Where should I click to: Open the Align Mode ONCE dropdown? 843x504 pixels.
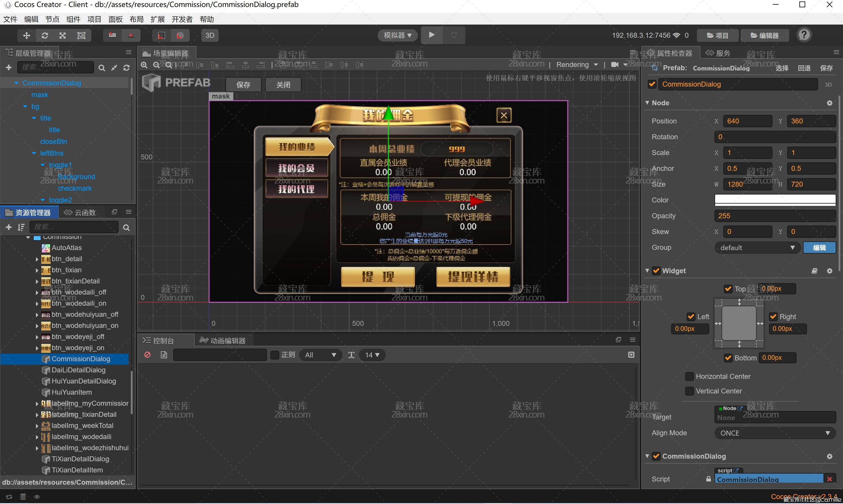coord(775,433)
